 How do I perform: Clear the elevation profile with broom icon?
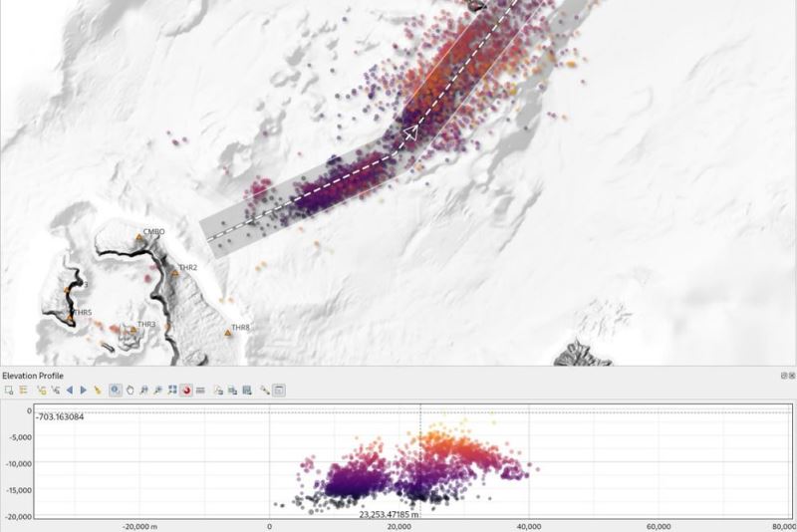click(x=98, y=390)
